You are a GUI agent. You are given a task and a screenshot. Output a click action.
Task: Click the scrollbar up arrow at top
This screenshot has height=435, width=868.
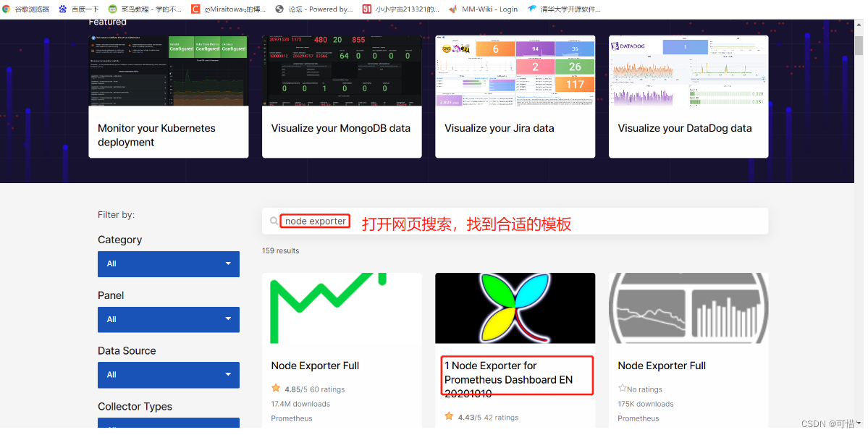859,25
